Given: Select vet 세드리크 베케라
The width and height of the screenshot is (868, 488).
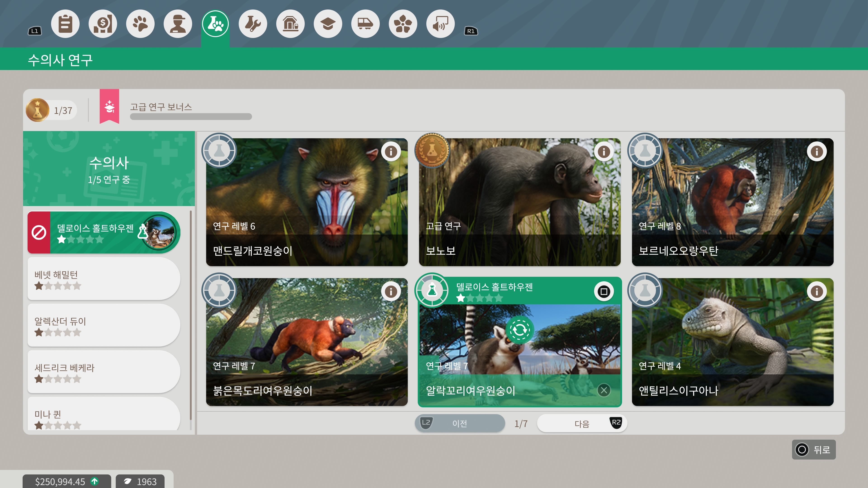Looking at the screenshot, I should tap(104, 372).
